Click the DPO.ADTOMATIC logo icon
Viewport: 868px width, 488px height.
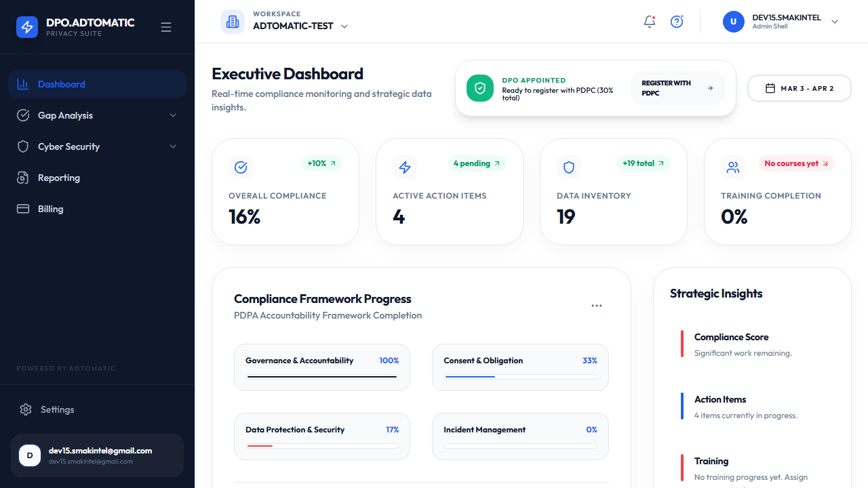(x=27, y=26)
